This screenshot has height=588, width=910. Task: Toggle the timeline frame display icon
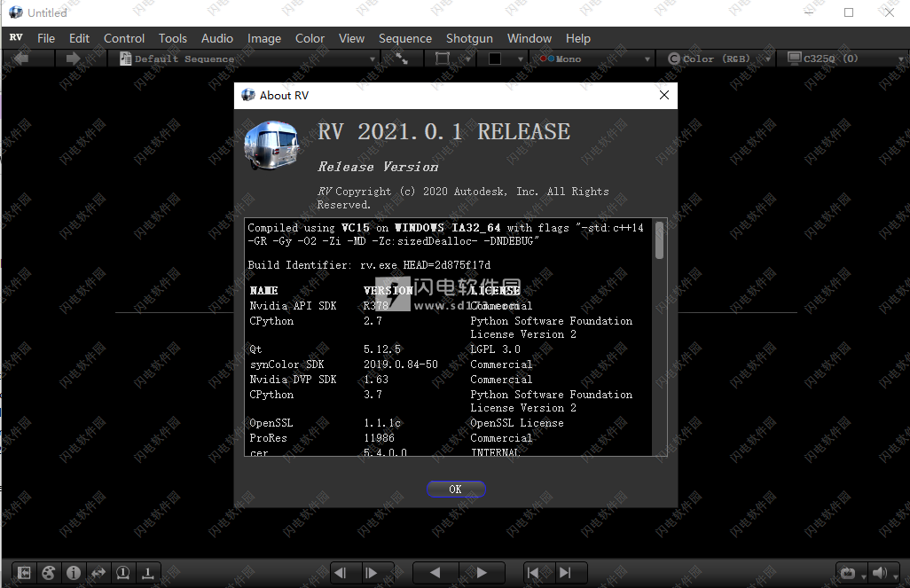point(148,573)
